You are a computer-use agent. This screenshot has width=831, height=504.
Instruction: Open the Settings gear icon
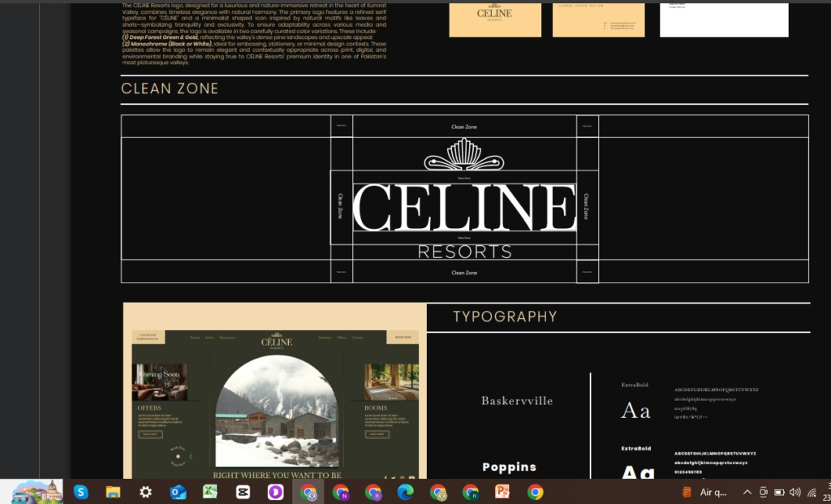click(x=145, y=492)
